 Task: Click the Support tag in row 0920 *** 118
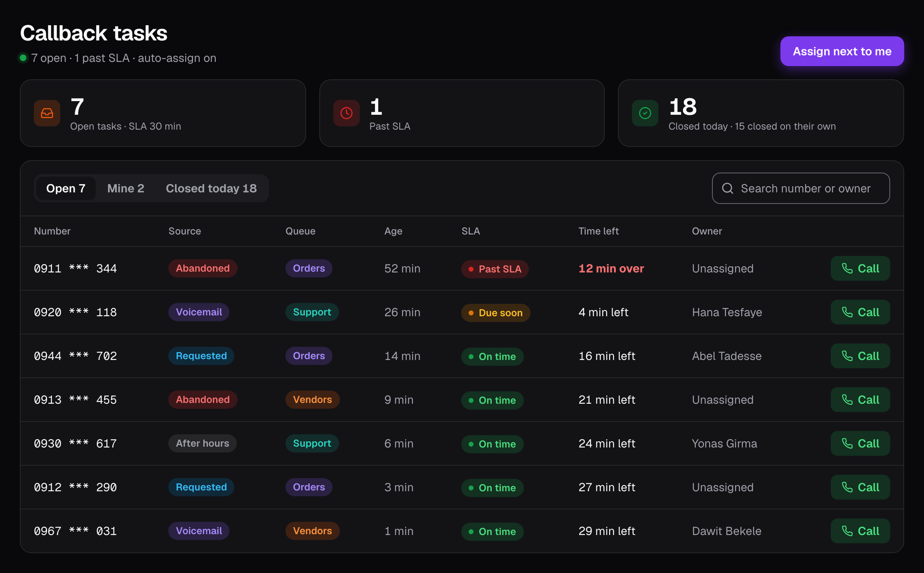(312, 312)
